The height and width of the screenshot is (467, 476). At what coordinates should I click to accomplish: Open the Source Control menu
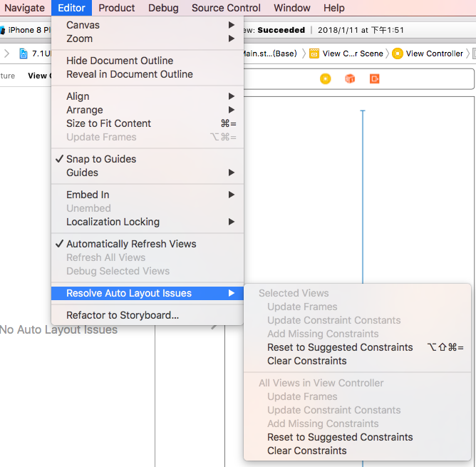pyautogui.click(x=226, y=8)
